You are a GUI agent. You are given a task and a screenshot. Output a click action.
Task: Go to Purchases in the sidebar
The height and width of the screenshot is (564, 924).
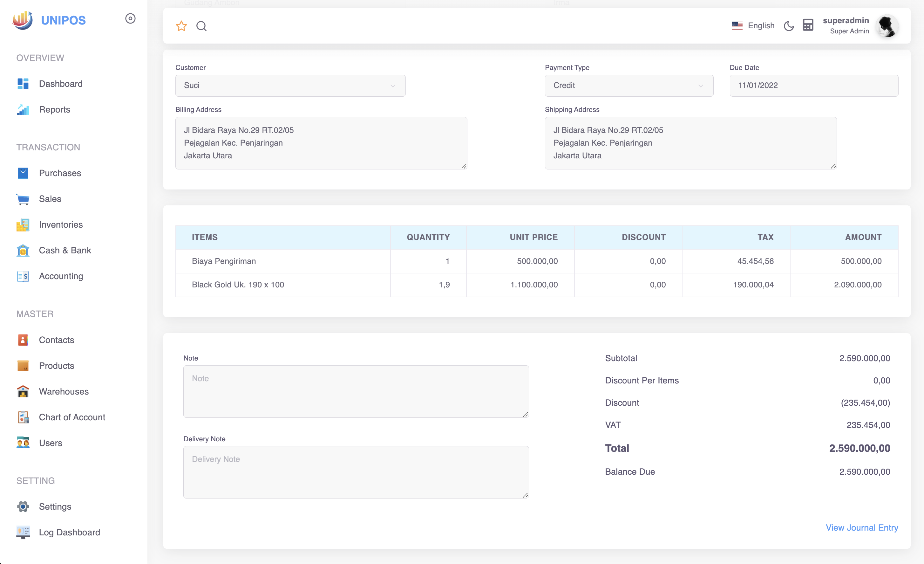click(60, 173)
